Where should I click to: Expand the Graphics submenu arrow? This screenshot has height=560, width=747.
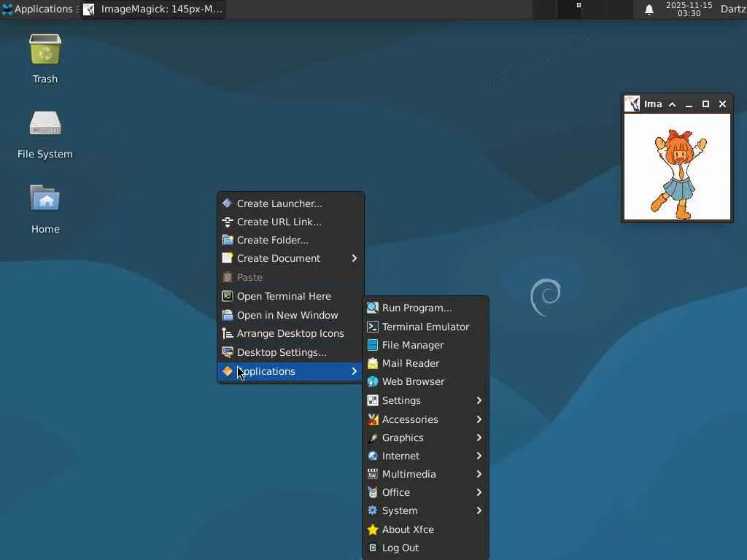click(x=479, y=437)
